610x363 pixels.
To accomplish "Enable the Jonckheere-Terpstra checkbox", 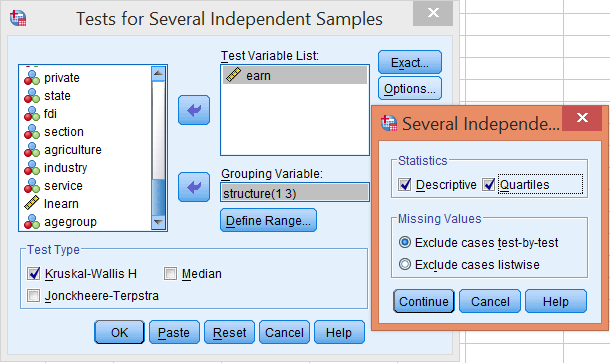I will point(33,296).
